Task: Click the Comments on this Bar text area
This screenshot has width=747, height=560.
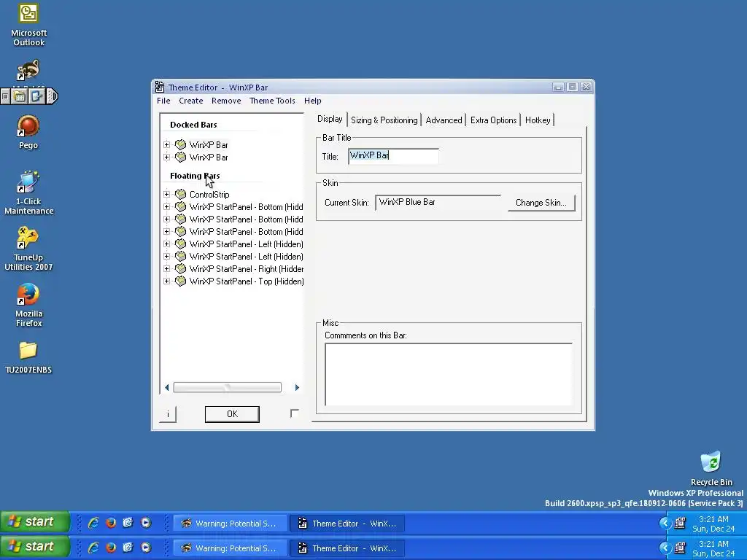Action: 449,374
